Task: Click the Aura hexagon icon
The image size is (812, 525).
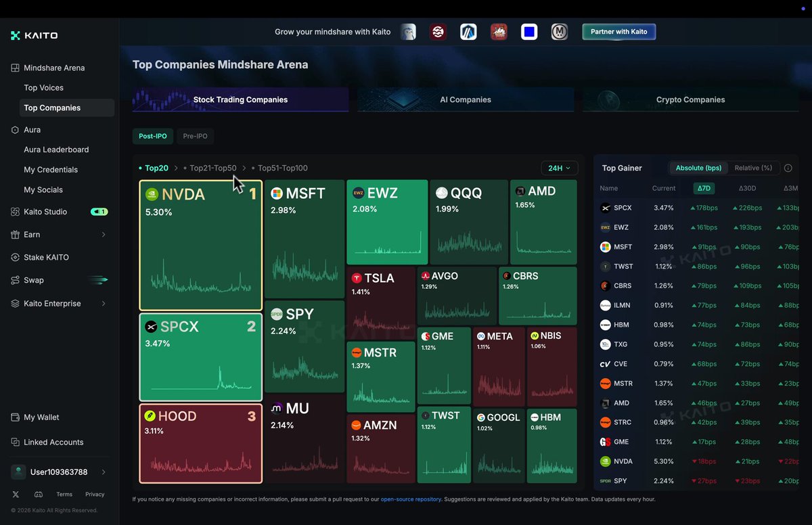Action: click(15, 130)
